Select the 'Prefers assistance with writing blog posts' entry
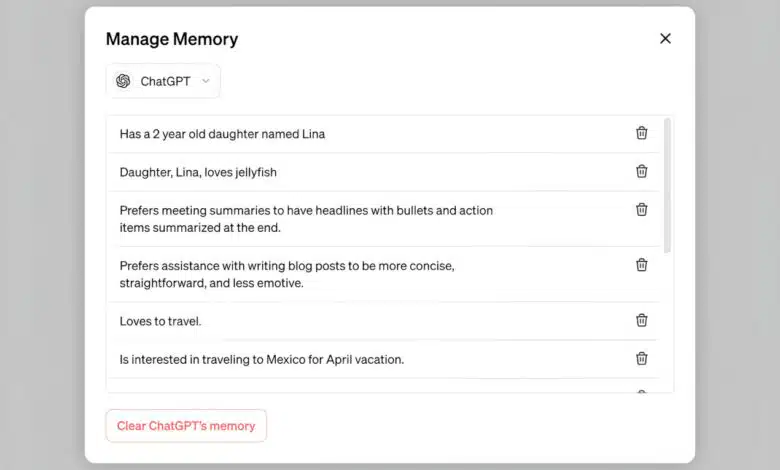The height and width of the screenshot is (470, 780). tap(383, 274)
